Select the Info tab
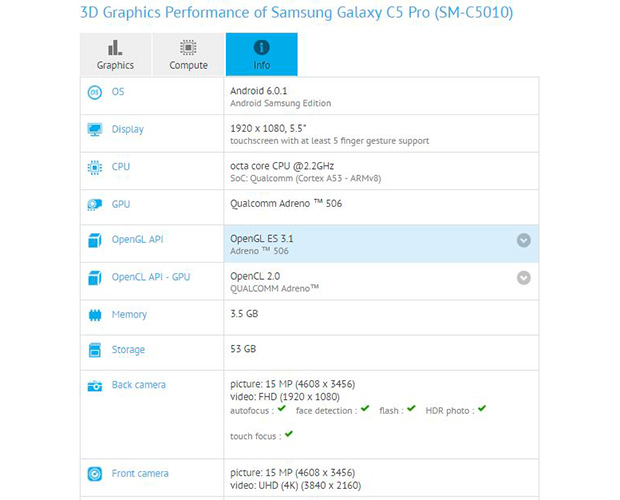The width and height of the screenshot is (620, 500). [x=261, y=55]
